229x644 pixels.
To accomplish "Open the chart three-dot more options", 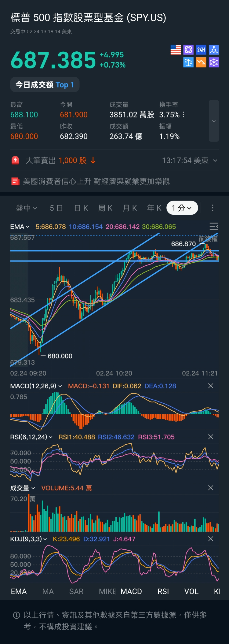I will [213, 208].
